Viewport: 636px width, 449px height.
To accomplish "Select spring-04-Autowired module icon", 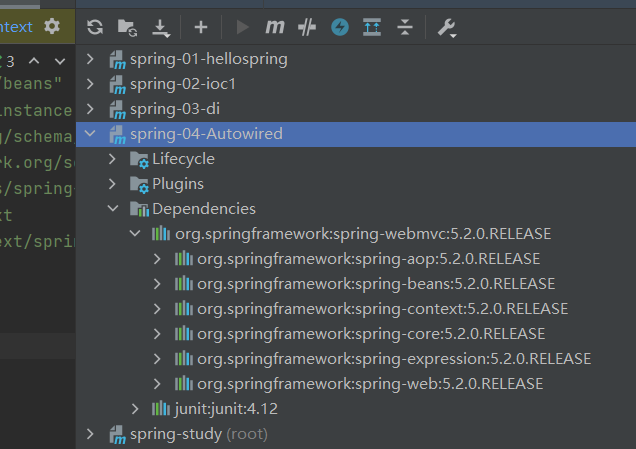I will (x=118, y=135).
